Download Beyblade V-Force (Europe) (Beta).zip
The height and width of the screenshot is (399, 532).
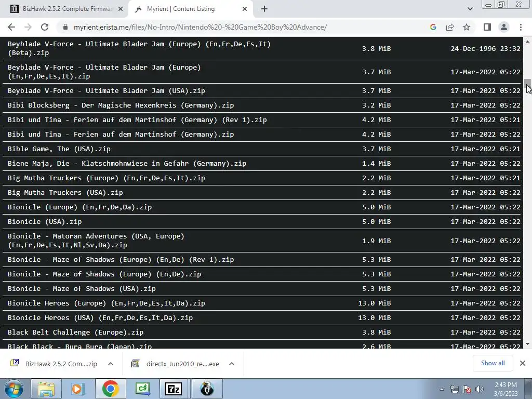[139, 48]
